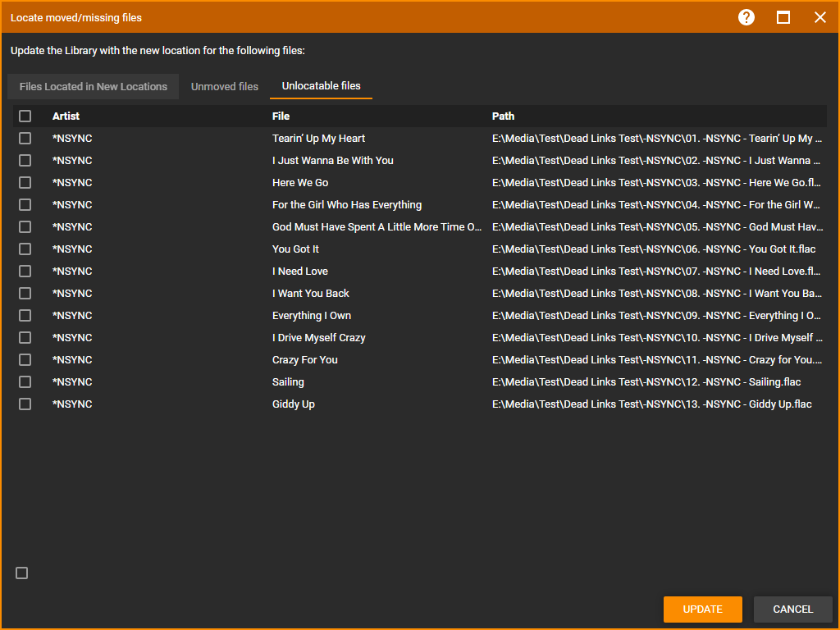Viewport: 840px width, 630px height.
Task: Mark the Giddy Up row checkbox
Action: [x=25, y=404]
